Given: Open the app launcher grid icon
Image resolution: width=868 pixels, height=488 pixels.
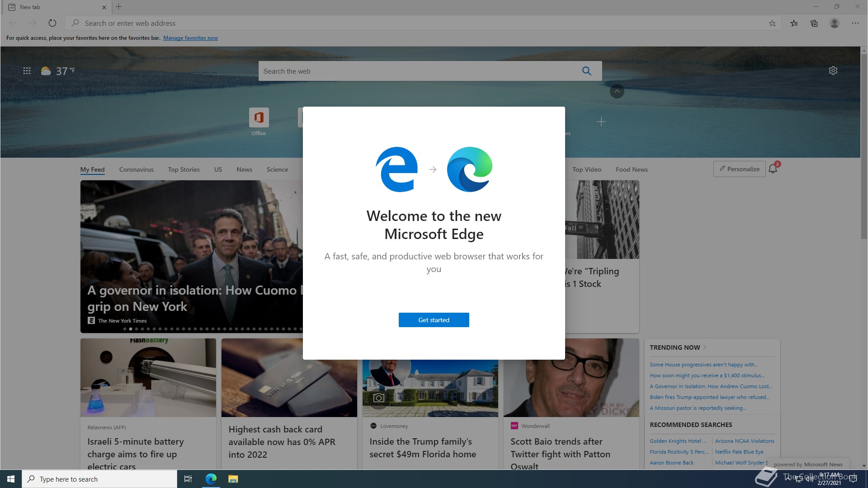Looking at the screenshot, I should click(x=27, y=71).
